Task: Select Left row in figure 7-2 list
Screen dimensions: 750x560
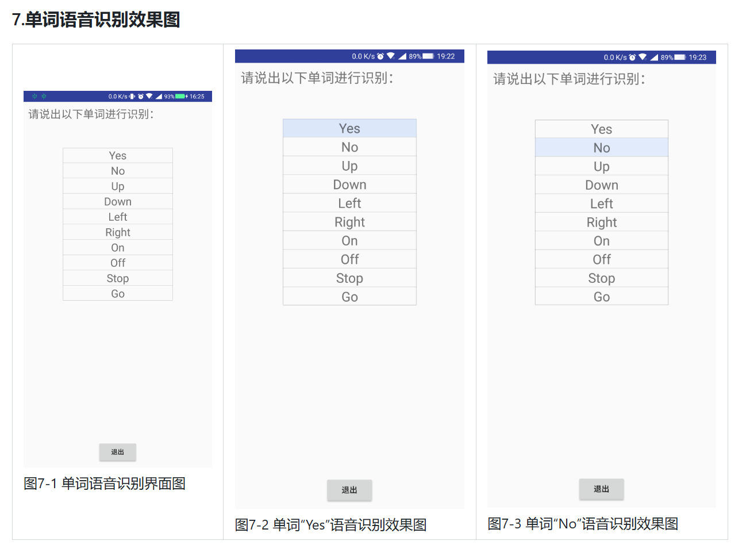Action: pyautogui.click(x=349, y=203)
